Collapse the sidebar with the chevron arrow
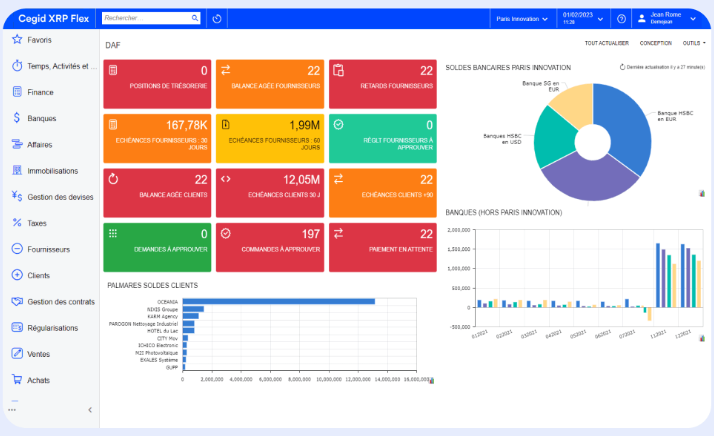The width and height of the screenshot is (714, 436). pos(90,410)
